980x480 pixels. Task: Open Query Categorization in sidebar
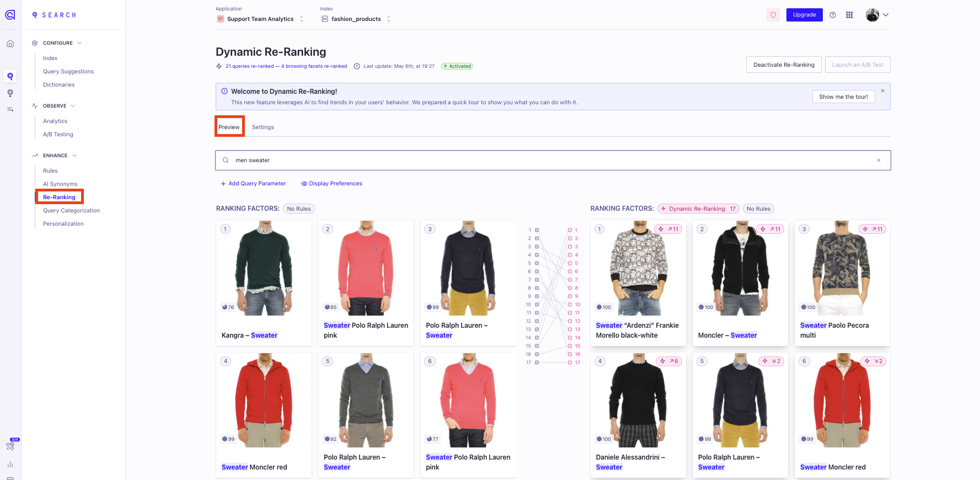pos(71,210)
